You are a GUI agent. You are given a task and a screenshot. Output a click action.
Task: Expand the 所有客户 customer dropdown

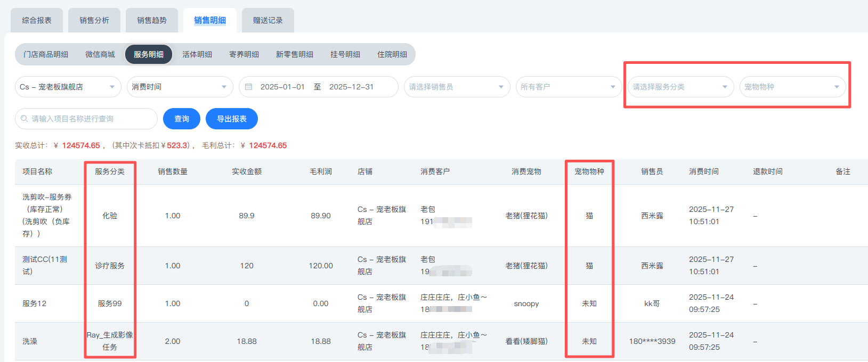pyautogui.click(x=568, y=87)
